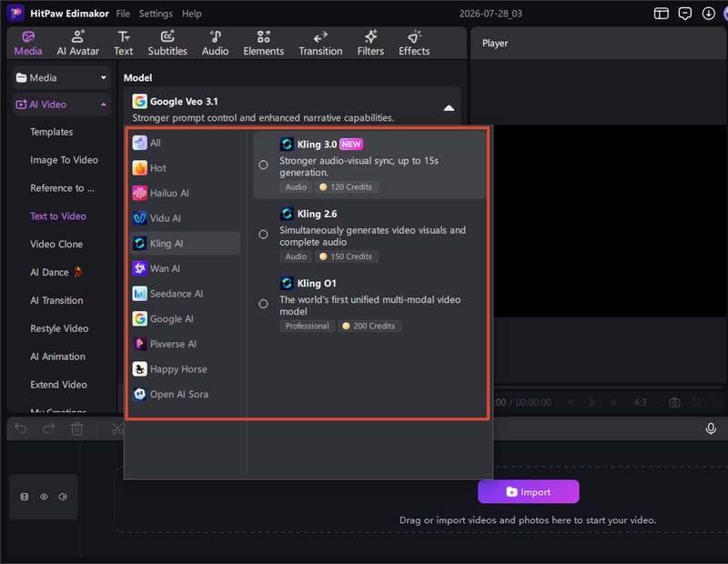Mute the track speaker icon

coord(63,497)
